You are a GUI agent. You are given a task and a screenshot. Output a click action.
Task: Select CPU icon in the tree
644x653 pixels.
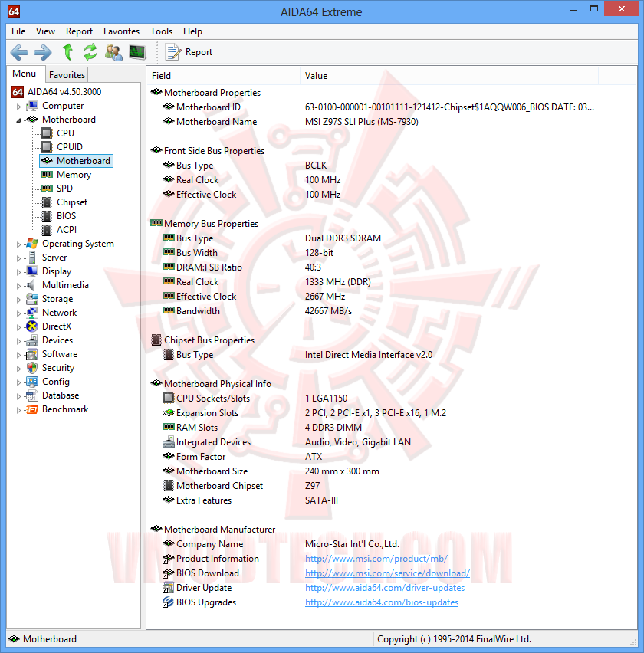click(x=47, y=133)
